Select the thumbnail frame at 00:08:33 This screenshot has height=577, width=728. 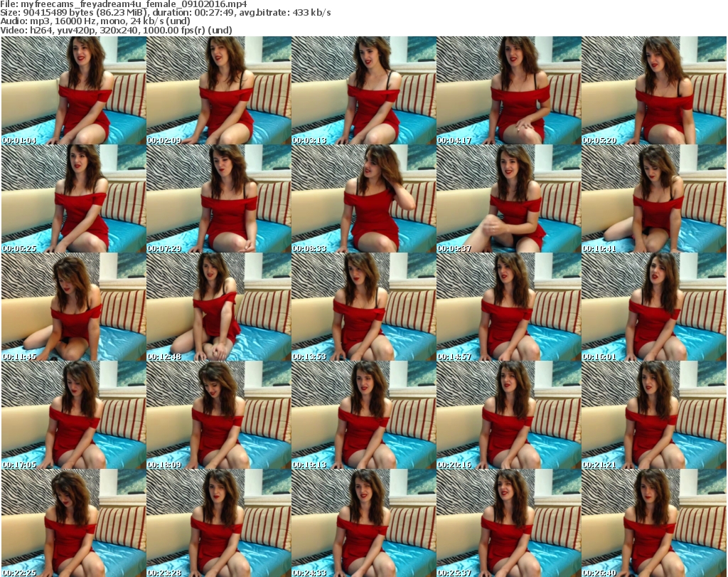pos(364,198)
